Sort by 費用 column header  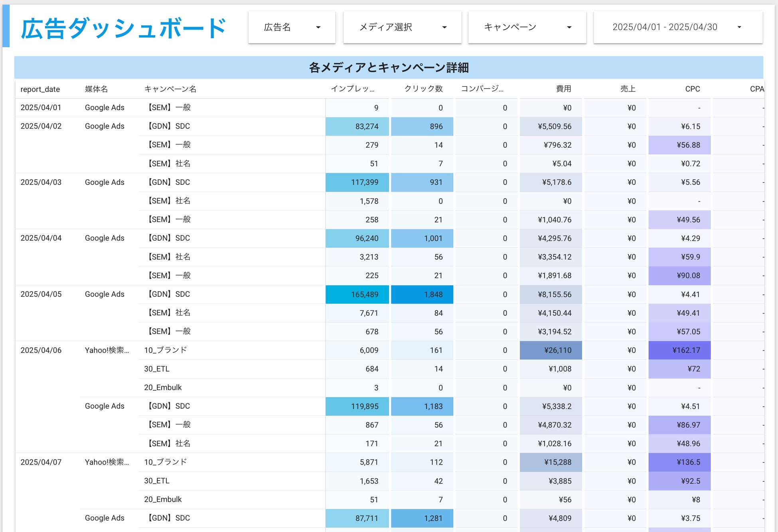click(x=563, y=89)
